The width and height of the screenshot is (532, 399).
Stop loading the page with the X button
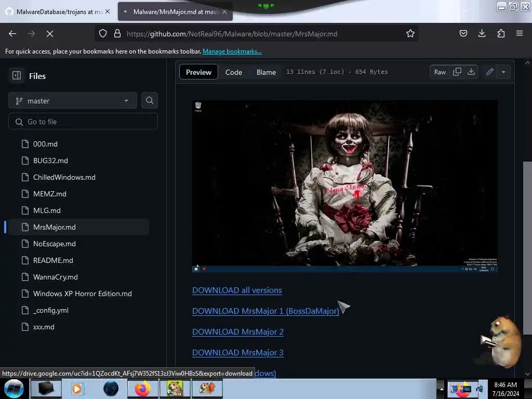coord(50,34)
